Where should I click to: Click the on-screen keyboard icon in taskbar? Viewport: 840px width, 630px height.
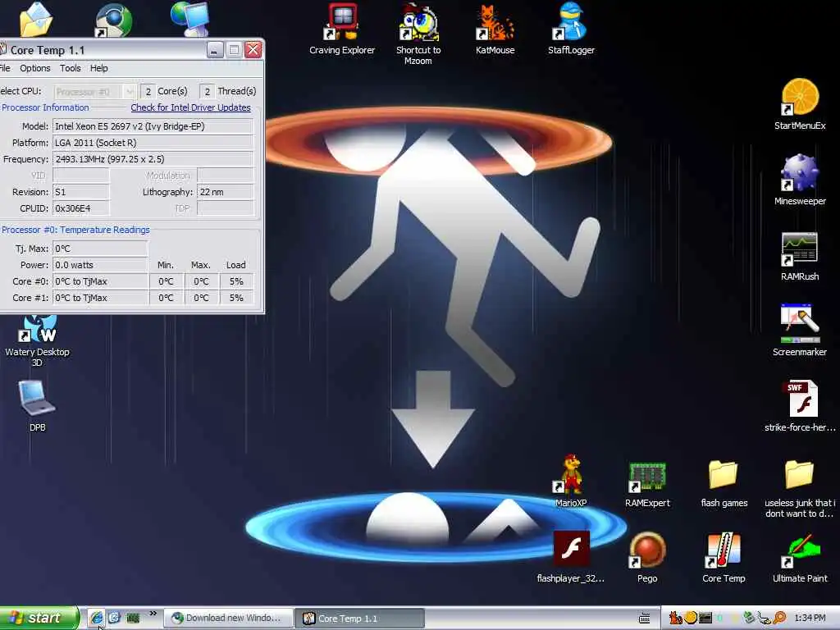point(645,619)
